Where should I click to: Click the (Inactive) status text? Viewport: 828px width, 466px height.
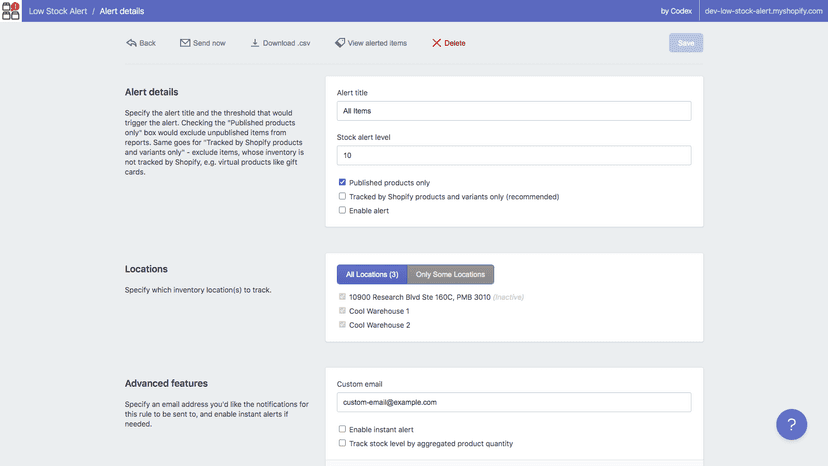[508, 297]
